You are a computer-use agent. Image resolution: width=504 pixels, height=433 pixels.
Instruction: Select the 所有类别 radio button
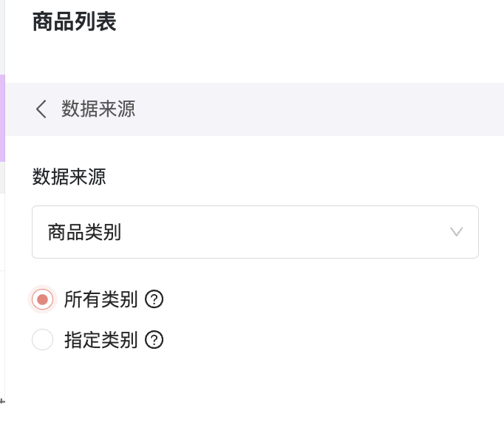[42, 299]
